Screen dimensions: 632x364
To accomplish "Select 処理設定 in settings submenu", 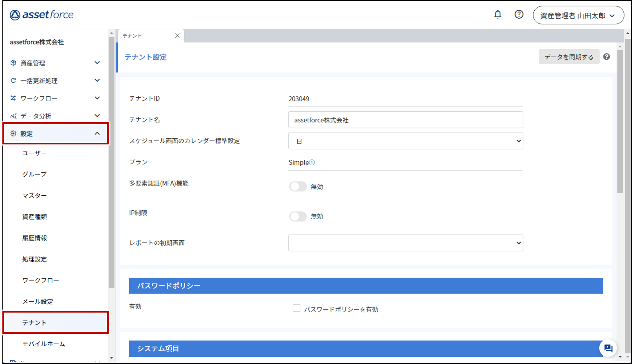I will coord(35,259).
